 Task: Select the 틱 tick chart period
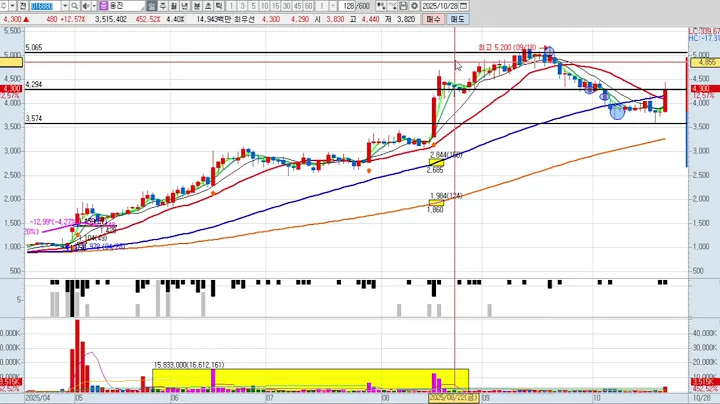coord(219,6)
